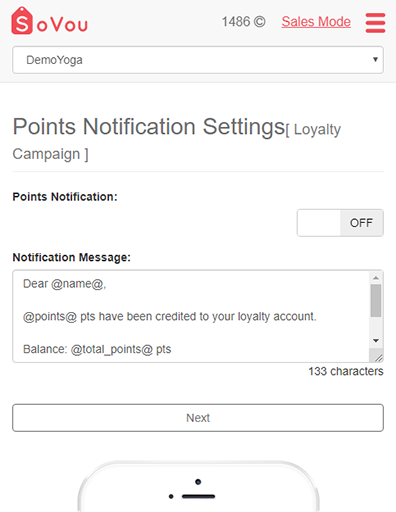Click the textarea scroll down arrow
This screenshot has width=396, height=512.
[376, 341]
